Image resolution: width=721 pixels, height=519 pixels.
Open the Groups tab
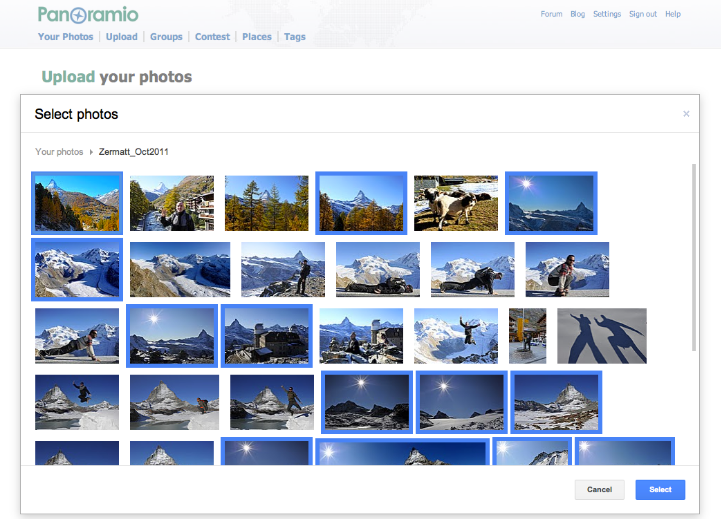166,37
